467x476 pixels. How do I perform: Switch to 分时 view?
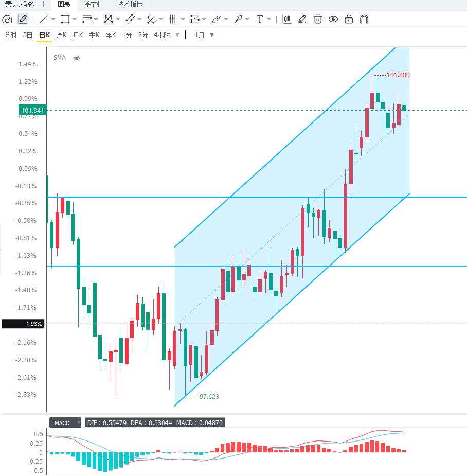[11, 35]
